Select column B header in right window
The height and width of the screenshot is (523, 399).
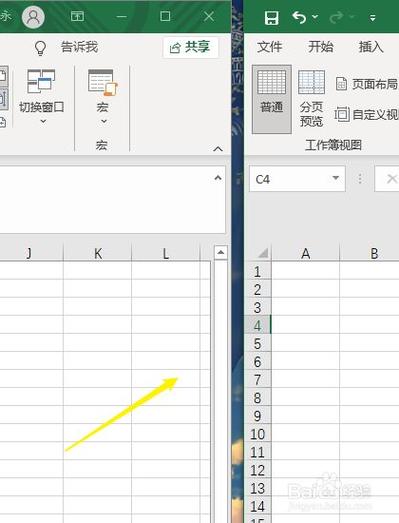(x=370, y=253)
